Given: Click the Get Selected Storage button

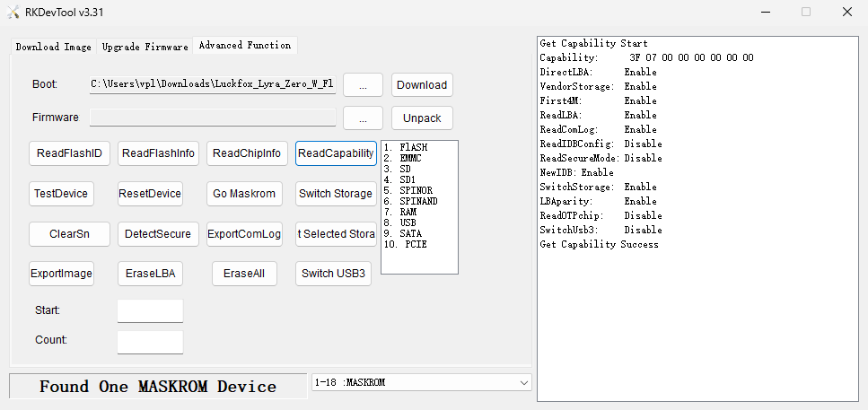Looking at the screenshot, I should (336, 234).
